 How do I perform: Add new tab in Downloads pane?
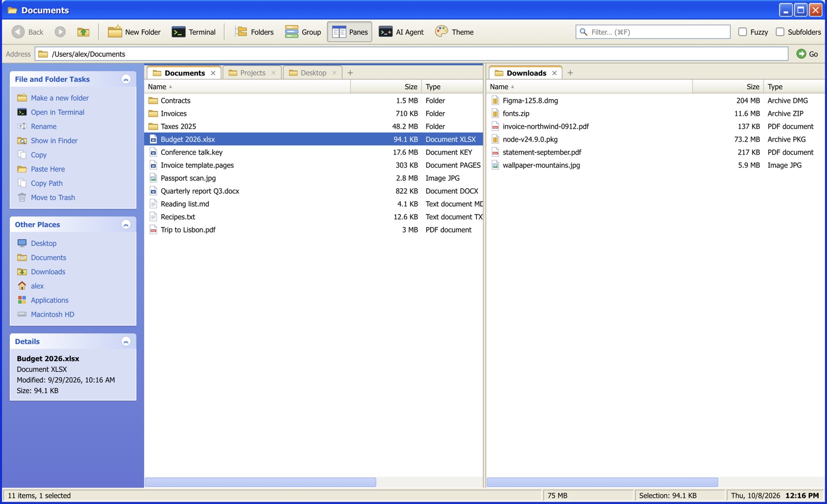570,73
